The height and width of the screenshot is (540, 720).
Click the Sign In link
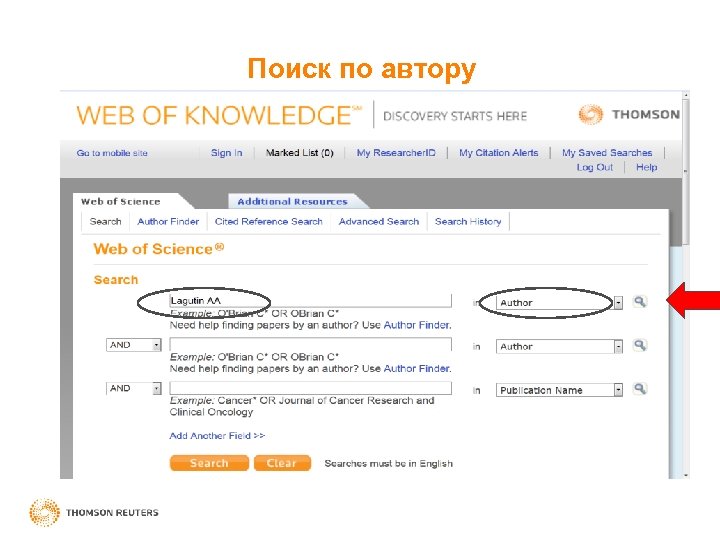pyautogui.click(x=226, y=153)
